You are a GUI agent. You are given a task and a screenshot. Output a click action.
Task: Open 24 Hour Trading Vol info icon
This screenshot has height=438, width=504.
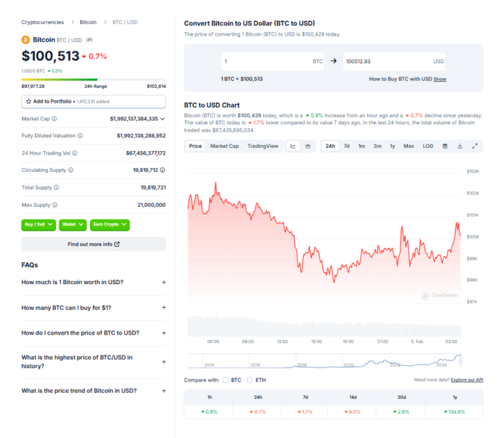tap(75, 153)
